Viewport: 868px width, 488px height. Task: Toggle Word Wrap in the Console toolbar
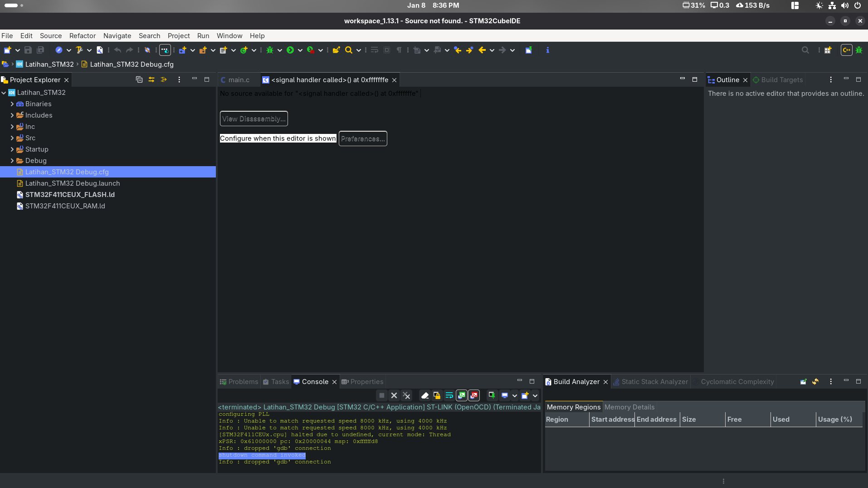click(x=449, y=395)
